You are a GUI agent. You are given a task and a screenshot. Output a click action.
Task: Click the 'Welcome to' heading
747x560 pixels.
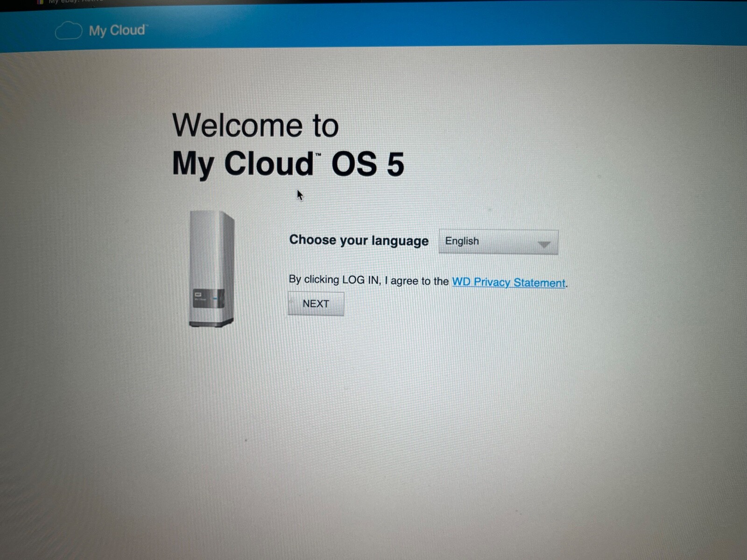(255, 125)
